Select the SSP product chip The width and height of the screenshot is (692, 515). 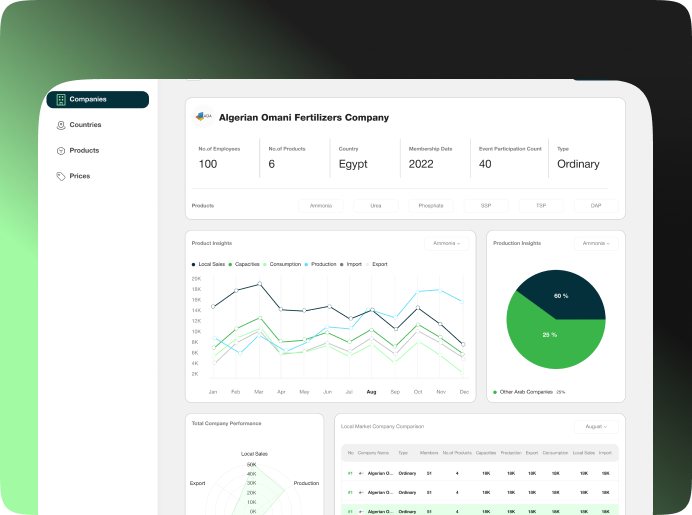coord(486,206)
